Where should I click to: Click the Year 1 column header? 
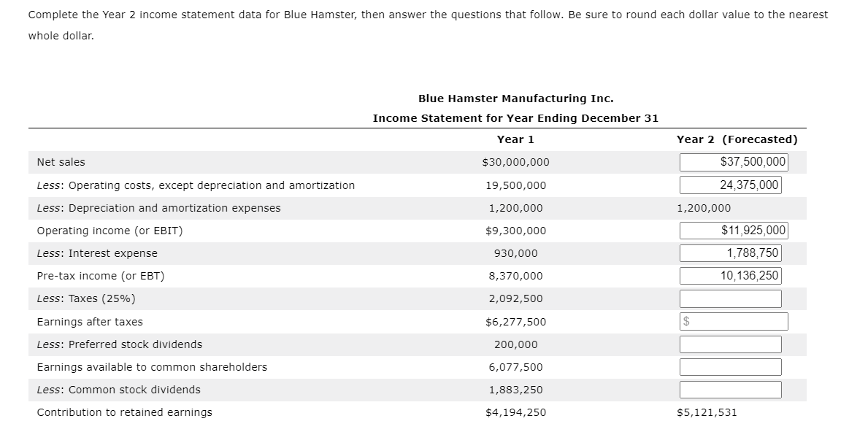pyautogui.click(x=515, y=138)
